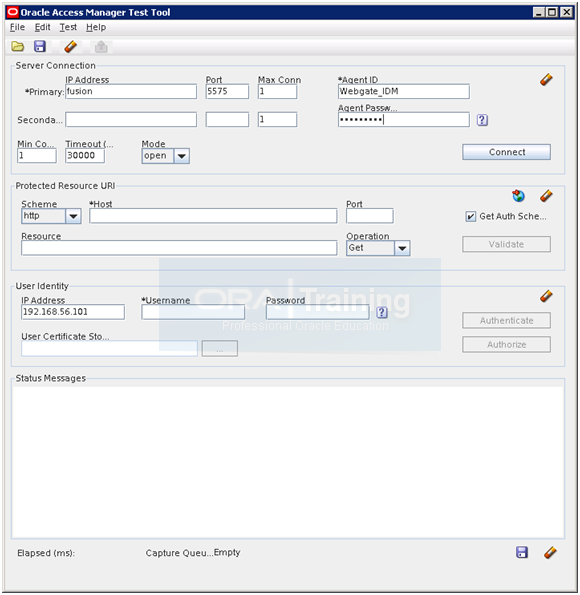Image resolution: width=580 pixels, height=595 pixels.
Task: Save status messages with bottom floppy icon
Action: coord(522,552)
